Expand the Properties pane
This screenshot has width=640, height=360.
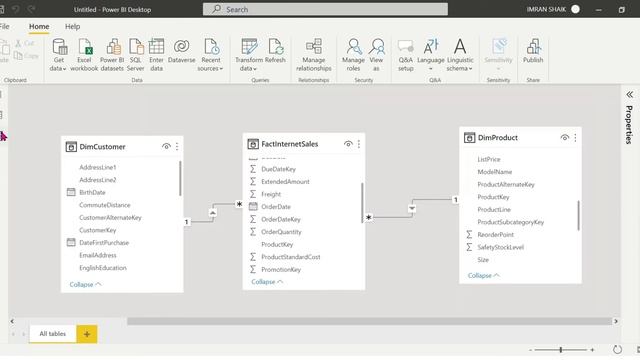(630, 95)
